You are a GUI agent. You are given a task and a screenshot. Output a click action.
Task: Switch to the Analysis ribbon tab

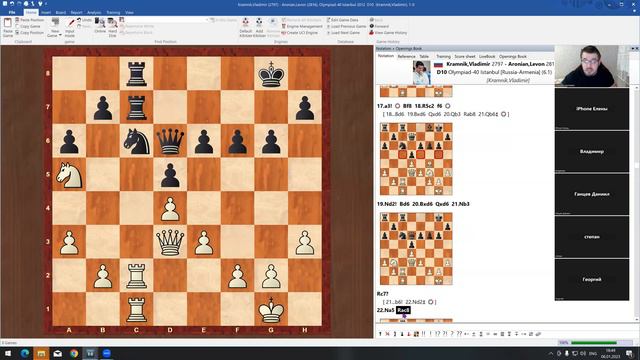click(x=94, y=13)
